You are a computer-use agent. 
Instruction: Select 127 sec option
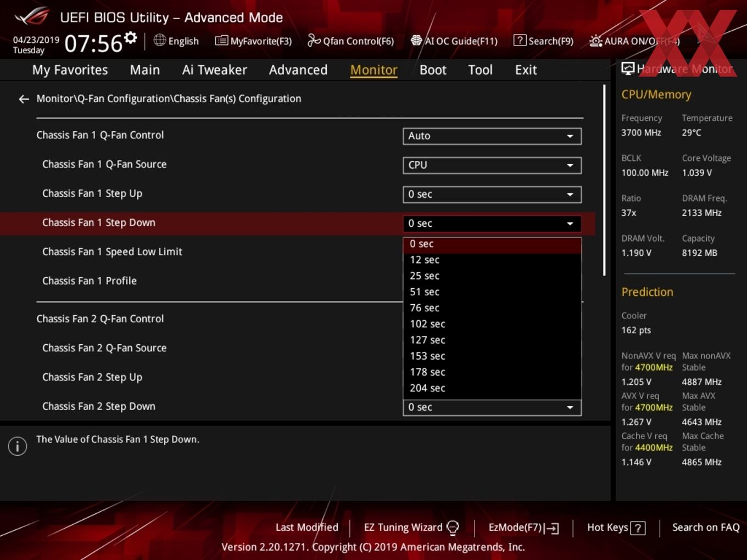(492, 340)
